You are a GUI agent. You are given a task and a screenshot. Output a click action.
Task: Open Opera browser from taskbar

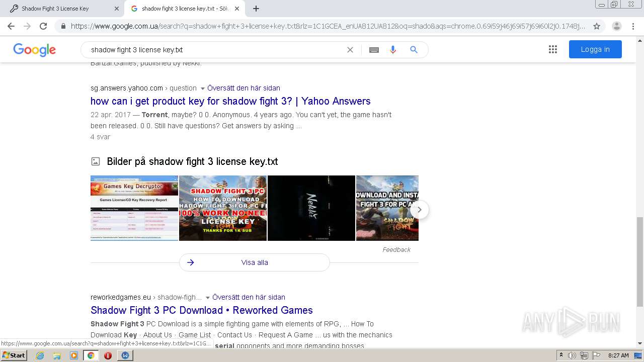[x=108, y=355]
